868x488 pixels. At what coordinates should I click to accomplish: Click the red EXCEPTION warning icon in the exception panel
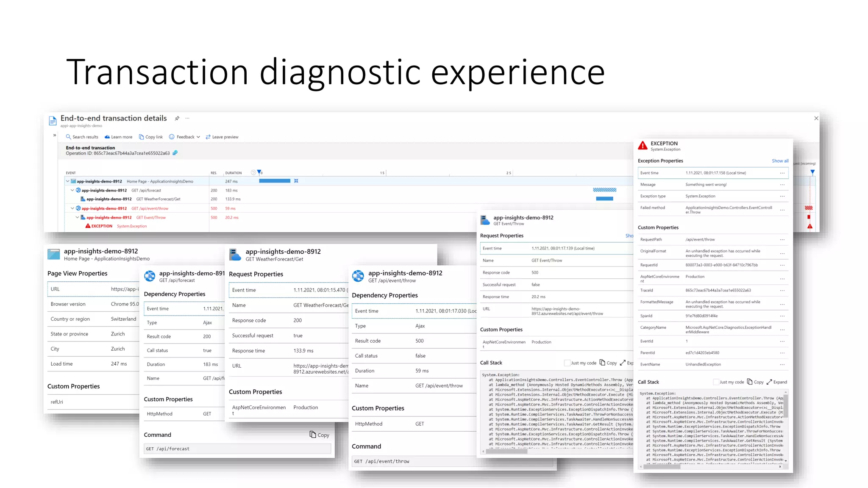tap(643, 146)
